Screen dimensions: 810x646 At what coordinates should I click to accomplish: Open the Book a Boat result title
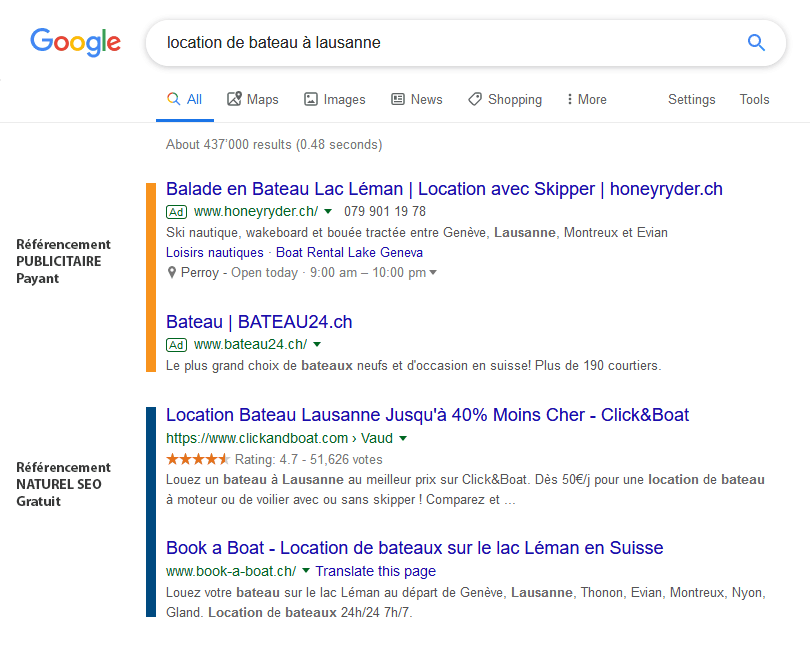point(414,548)
